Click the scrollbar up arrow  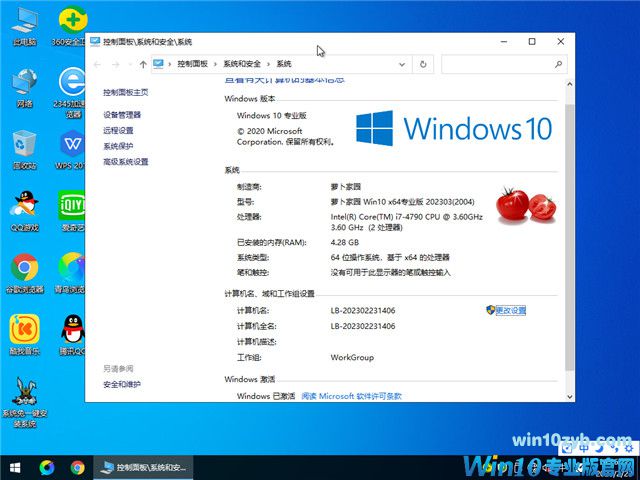pos(569,84)
